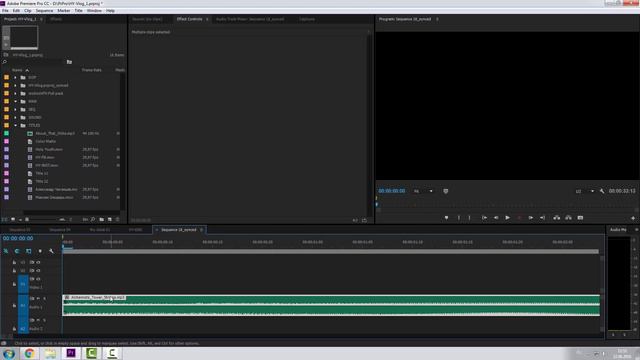Toggle Linked Selection in timeline header
This screenshot has height=360, width=640.
point(29,251)
